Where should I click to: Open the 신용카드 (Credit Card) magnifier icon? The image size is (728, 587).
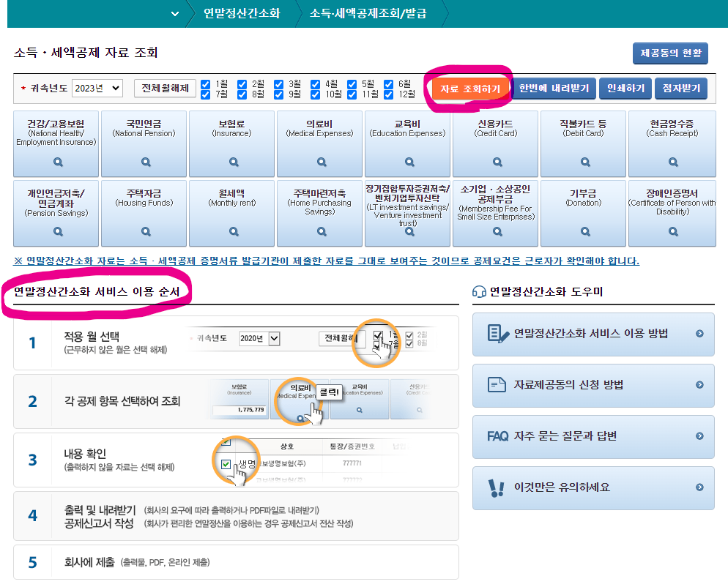498,162
